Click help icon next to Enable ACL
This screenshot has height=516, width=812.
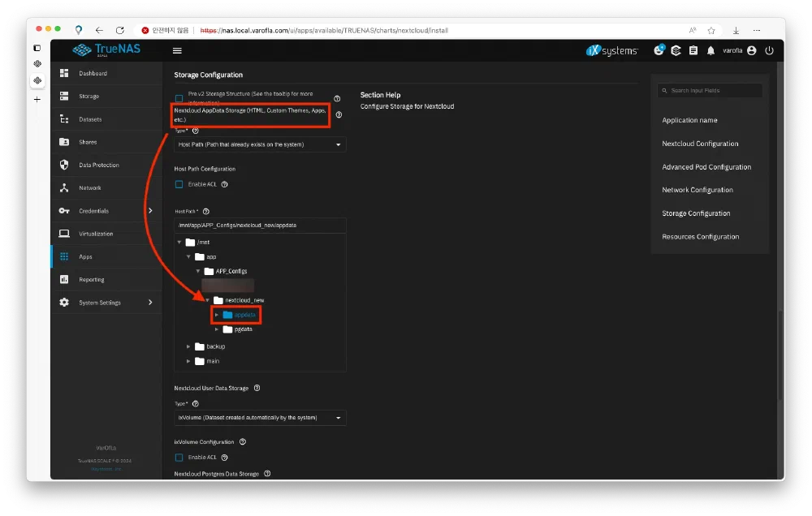[x=224, y=184]
